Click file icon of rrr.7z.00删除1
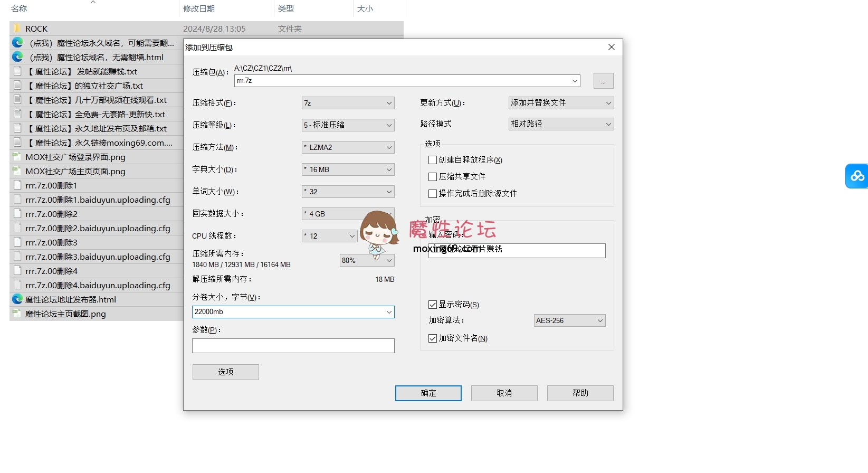868x473 pixels. [17, 185]
